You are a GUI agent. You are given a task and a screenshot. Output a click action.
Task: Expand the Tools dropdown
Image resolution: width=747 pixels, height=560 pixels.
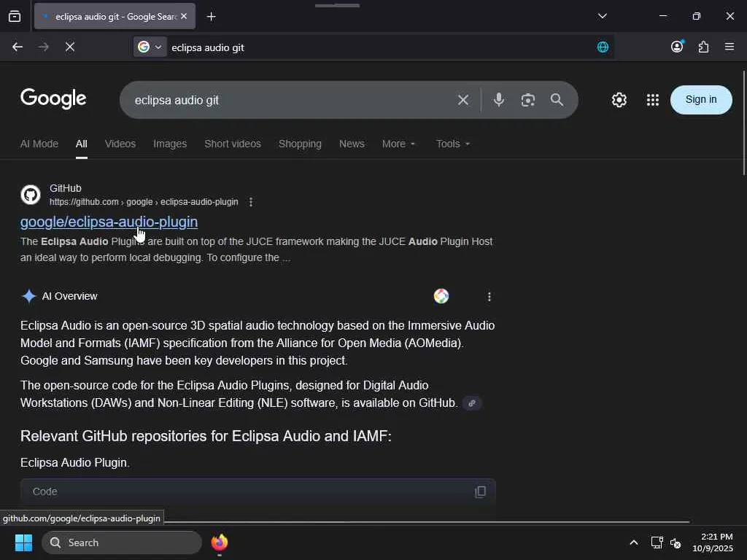pyautogui.click(x=452, y=144)
